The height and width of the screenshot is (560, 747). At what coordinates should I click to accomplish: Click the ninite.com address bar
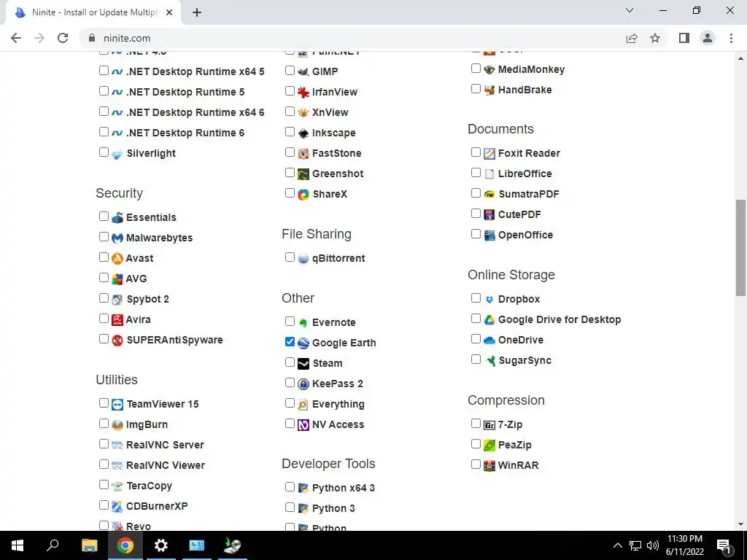point(352,38)
